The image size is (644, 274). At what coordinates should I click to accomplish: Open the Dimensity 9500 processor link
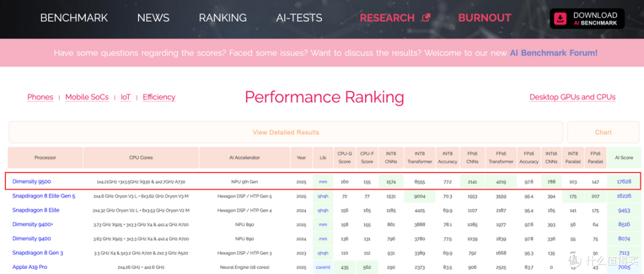pos(32,181)
